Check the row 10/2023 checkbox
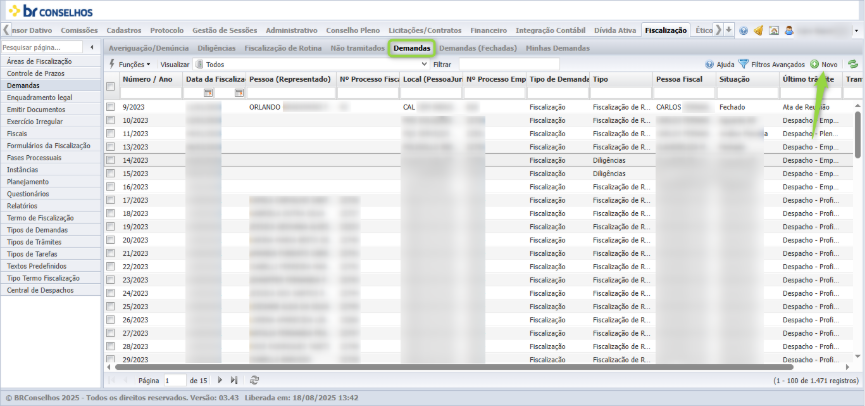This screenshot has width=865, height=406. (111, 120)
